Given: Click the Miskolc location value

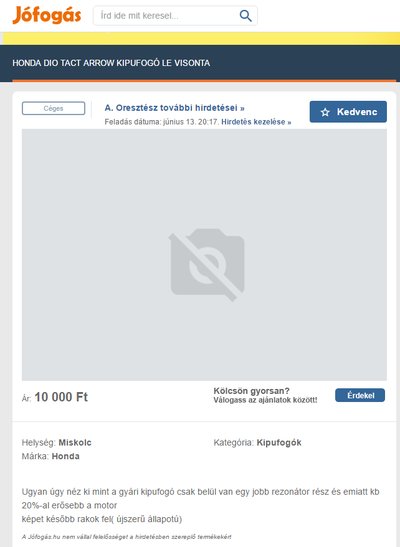Looking at the screenshot, I should (75, 443).
